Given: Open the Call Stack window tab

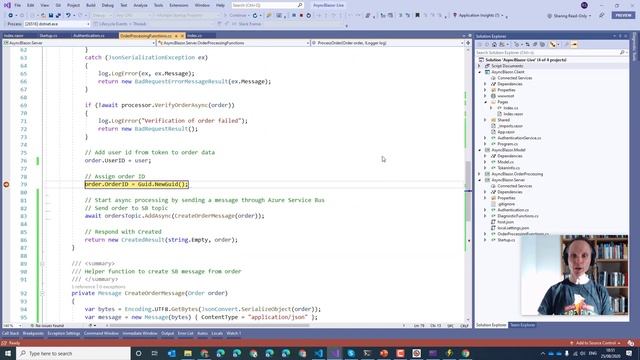Looking at the screenshot, I should click(11, 333).
